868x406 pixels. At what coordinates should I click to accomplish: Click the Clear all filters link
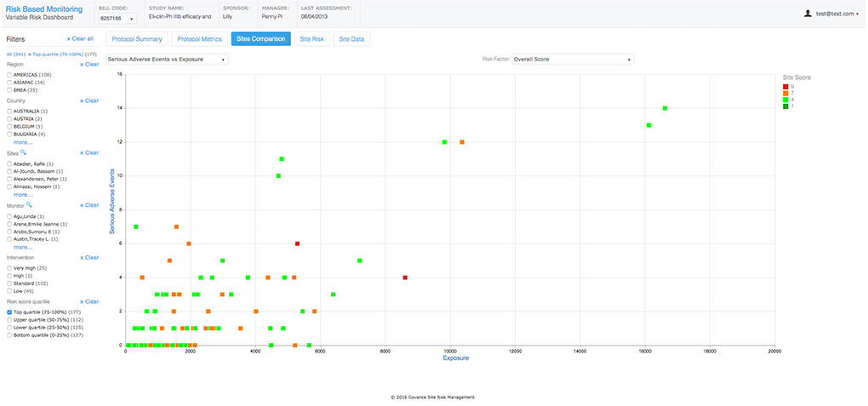coord(80,39)
